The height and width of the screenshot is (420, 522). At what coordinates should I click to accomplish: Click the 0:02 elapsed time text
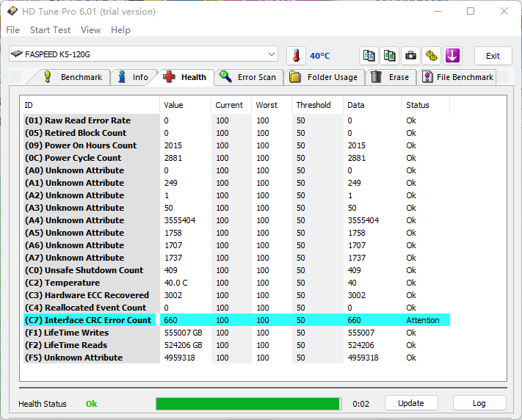pyautogui.click(x=361, y=404)
